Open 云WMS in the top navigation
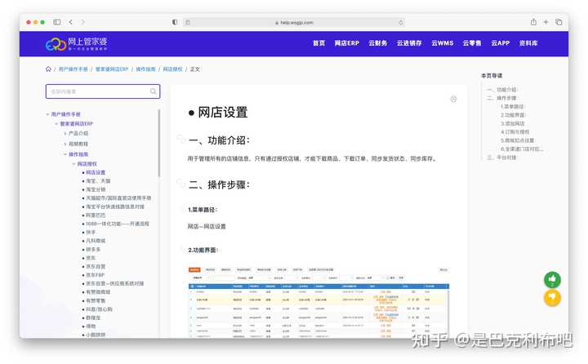 click(442, 43)
